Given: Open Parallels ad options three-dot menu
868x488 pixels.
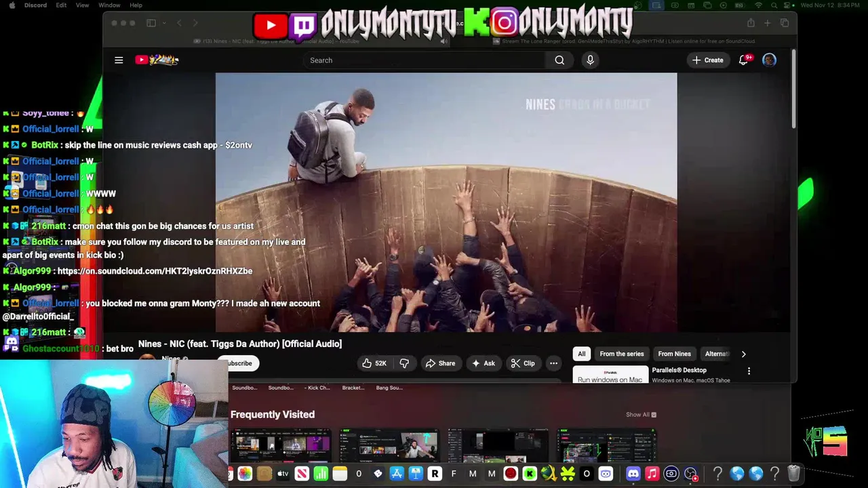Looking at the screenshot, I should (x=749, y=371).
